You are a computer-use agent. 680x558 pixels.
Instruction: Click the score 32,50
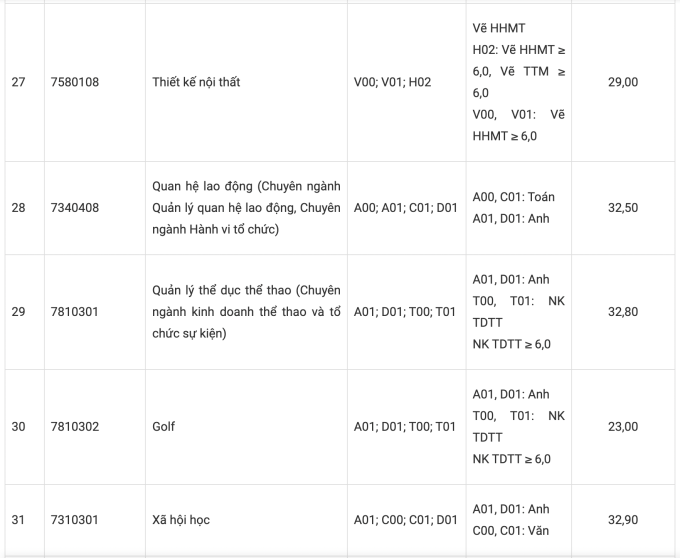point(622,208)
